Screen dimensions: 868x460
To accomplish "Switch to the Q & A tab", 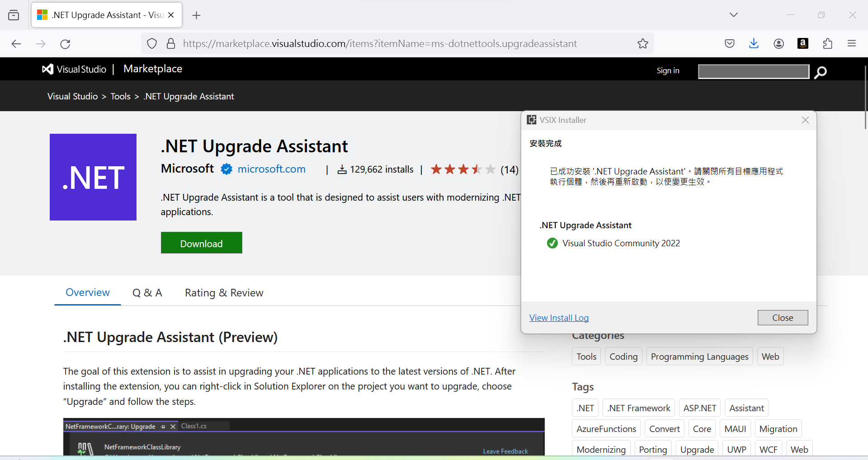I will point(147,293).
